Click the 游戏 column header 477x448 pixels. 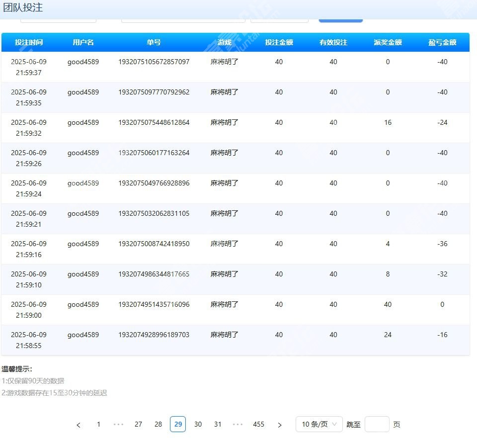(x=224, y=42)
